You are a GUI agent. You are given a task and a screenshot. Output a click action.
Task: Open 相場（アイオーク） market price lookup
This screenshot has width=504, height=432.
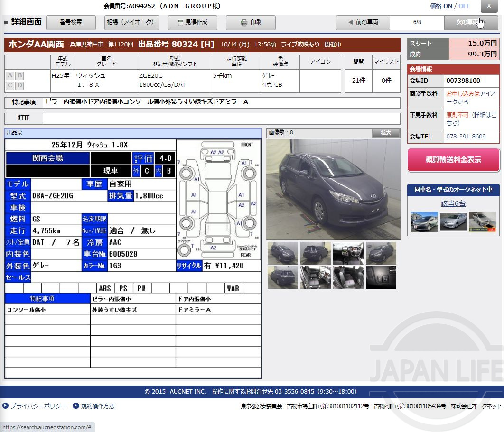click(x=131, y=22)
